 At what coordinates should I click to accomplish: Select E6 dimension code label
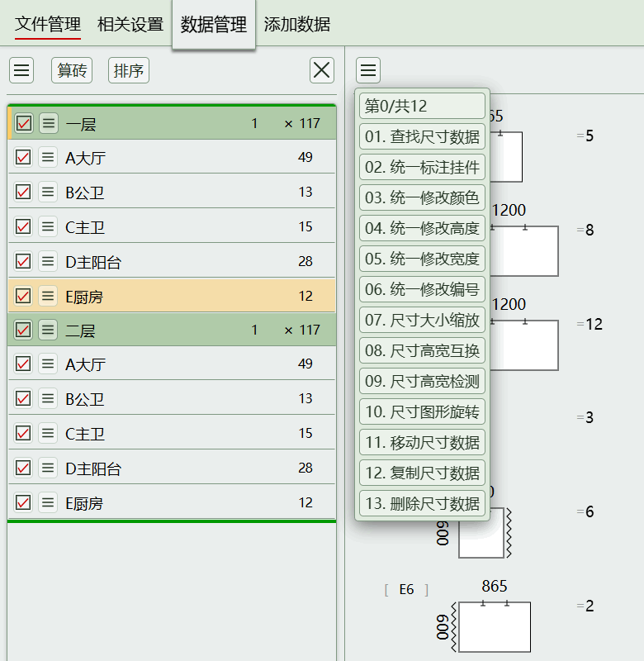click(406, 589)
